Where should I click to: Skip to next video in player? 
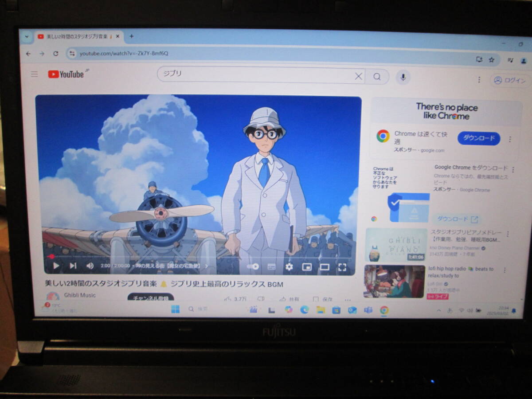(x=73, y=266)
